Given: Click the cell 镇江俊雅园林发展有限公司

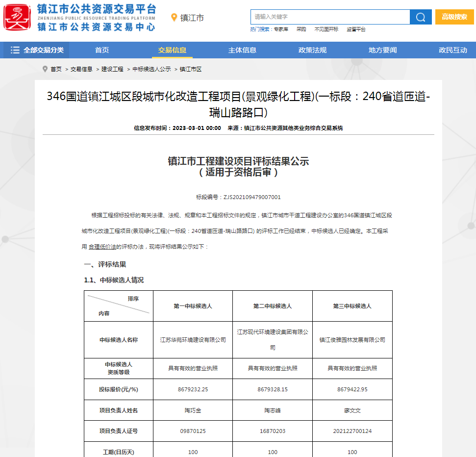Looking at the screenshot, I should pos(352,340).
